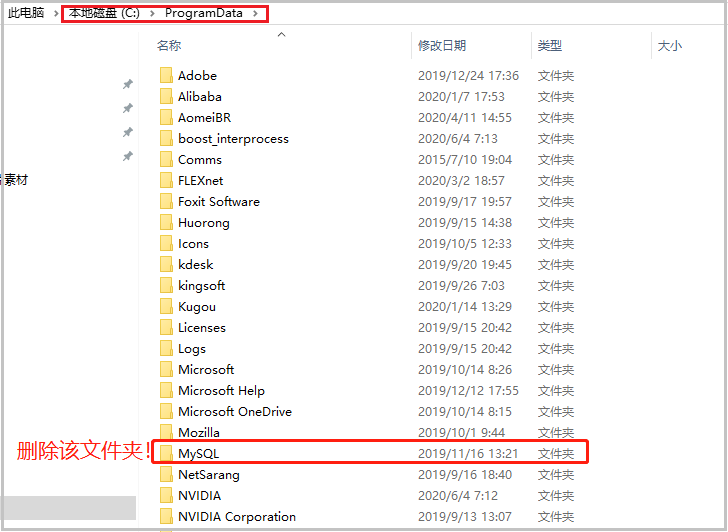Screen dimensions: 728x532
Task: Click date 2015/7/10 19:04 of Comms
Action: tap(465, 160)
